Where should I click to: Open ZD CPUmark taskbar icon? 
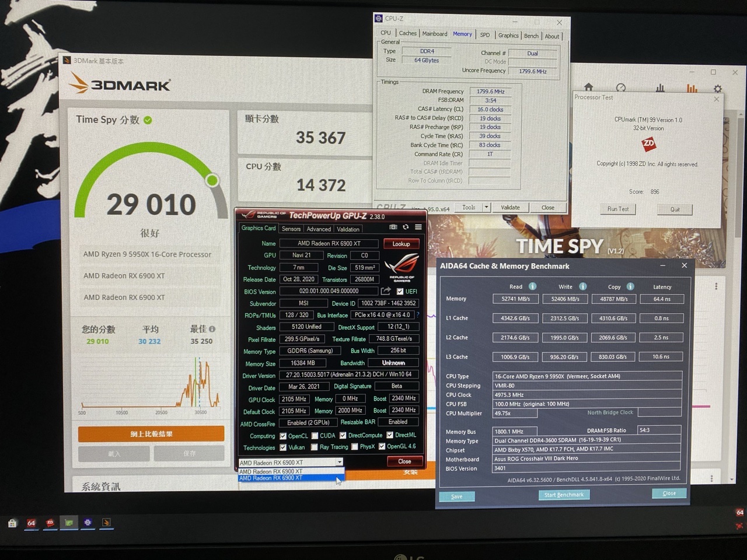coord(50,523)
